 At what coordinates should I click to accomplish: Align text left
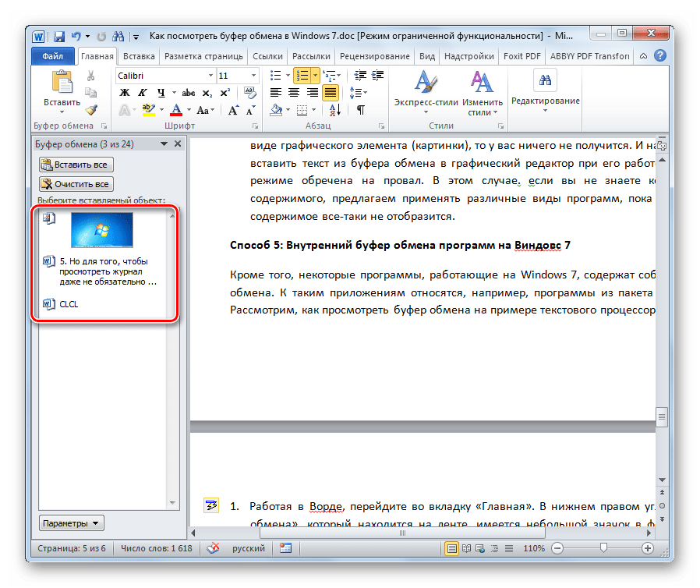tap(276, 93)
